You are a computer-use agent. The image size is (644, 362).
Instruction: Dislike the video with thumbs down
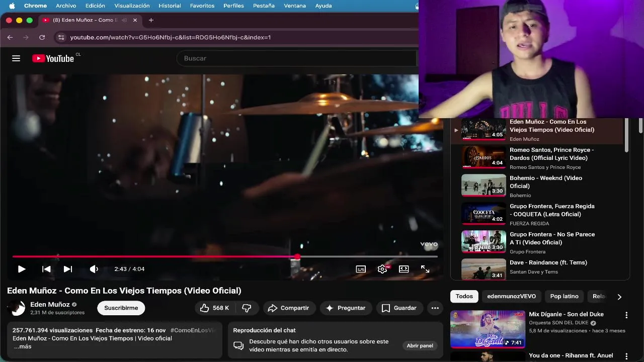pos(247,308)
